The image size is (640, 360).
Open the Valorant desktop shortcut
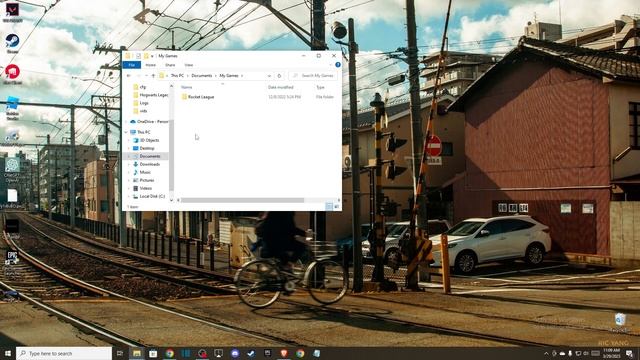[x=12, y=11]
